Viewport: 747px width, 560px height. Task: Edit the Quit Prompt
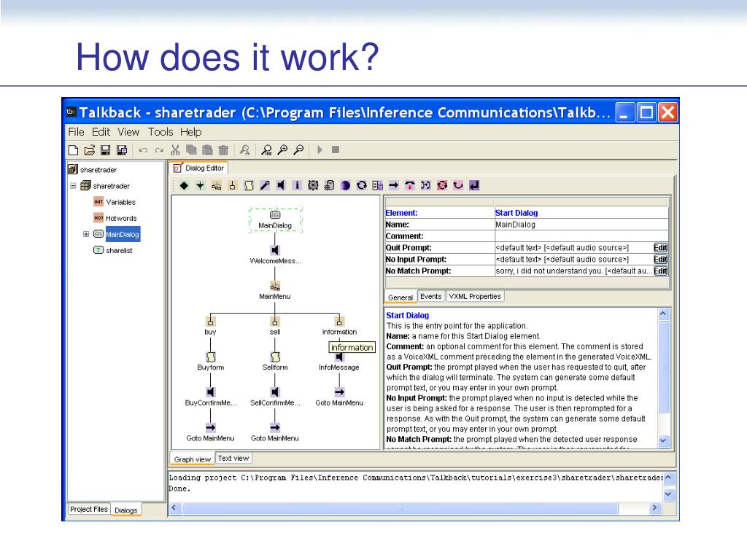point(660,248)
